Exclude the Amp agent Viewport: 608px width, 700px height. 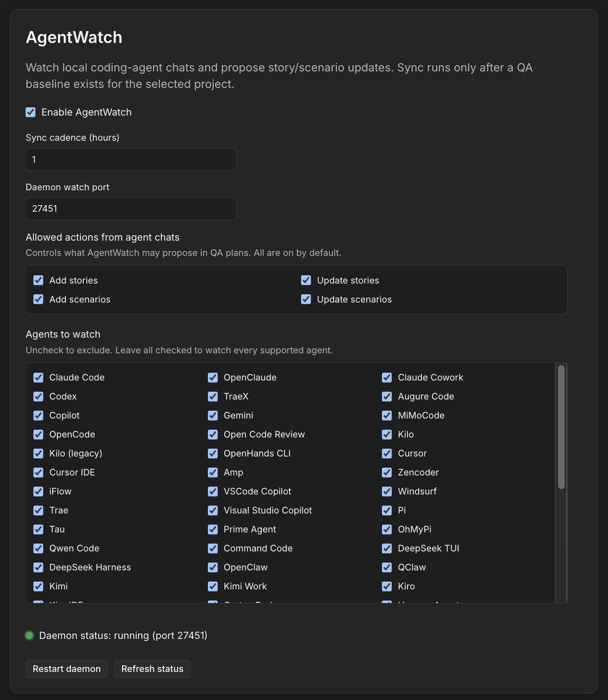click(x=213, y=473)
